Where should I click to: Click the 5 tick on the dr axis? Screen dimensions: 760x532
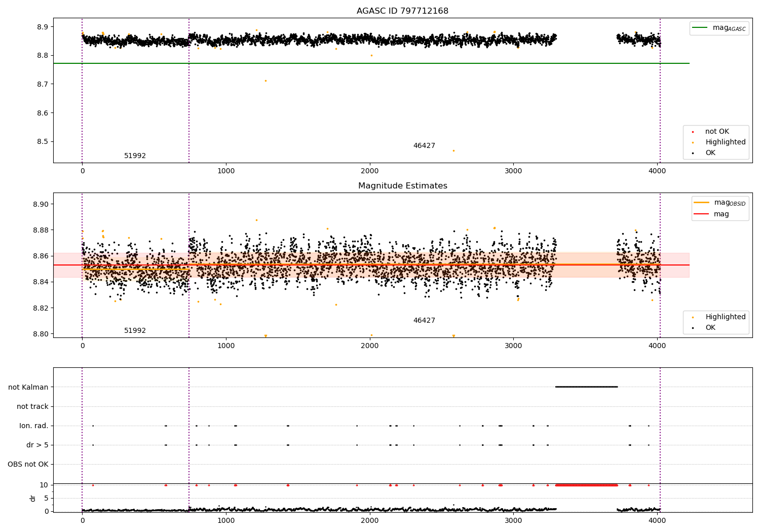(46, 498)
